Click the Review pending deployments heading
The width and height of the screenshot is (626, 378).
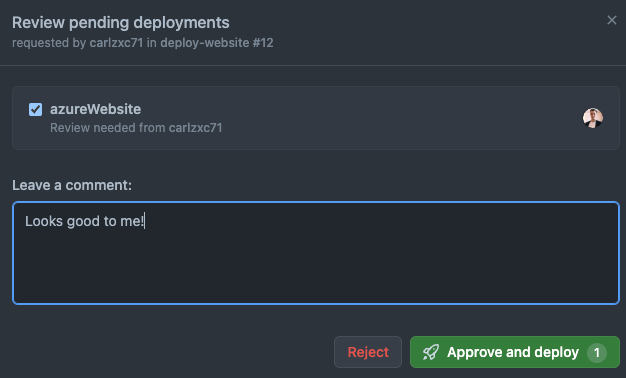[x=121, y=23]
